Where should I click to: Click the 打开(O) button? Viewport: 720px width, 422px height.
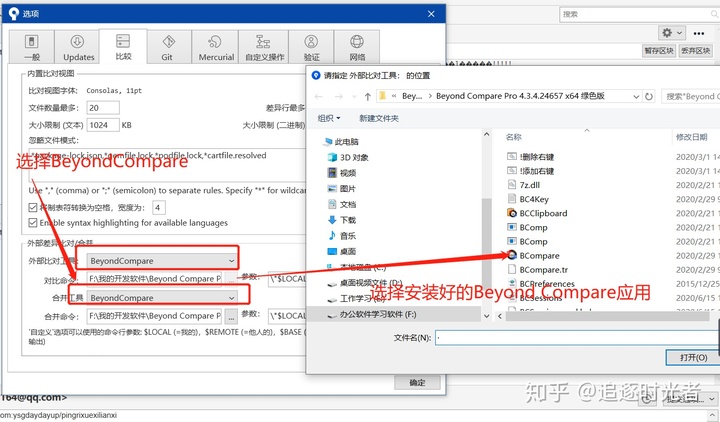(x=693, y=357)
